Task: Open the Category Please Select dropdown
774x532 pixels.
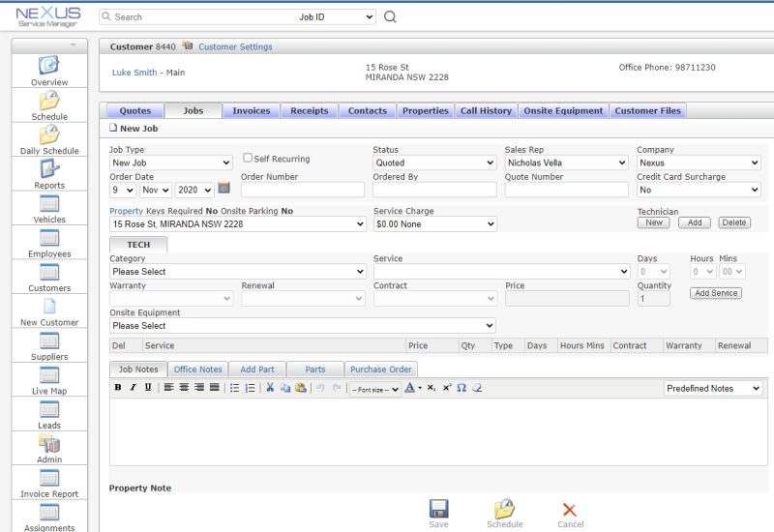Action: 237,272
